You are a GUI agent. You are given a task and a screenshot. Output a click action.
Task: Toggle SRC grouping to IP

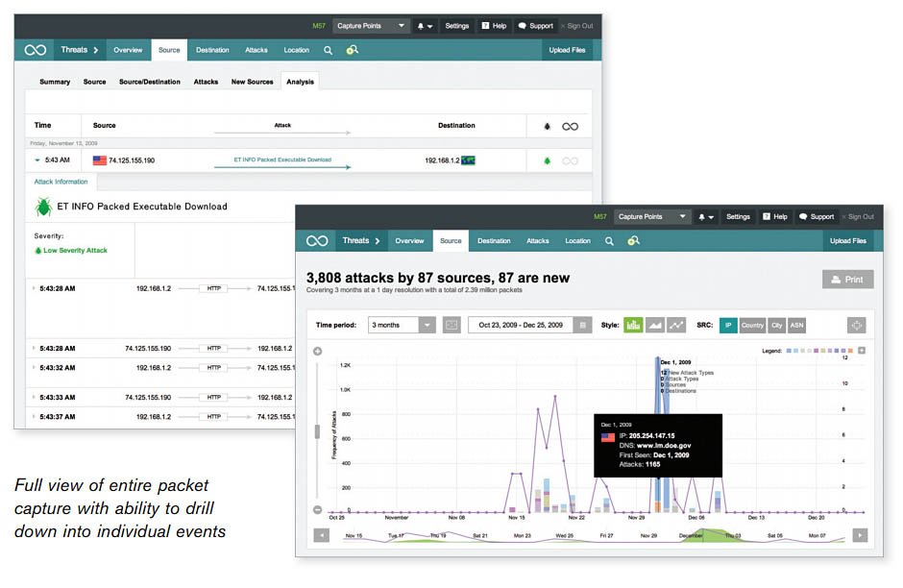[728, 326]
